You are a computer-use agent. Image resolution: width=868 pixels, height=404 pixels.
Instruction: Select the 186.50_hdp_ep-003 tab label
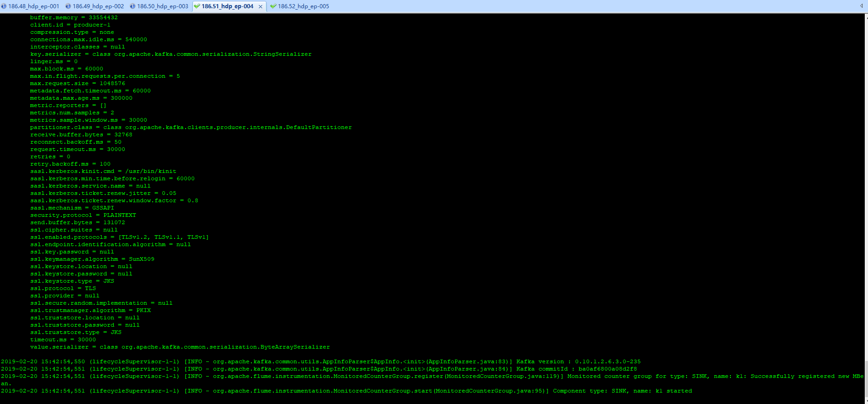[x=163, y=6]
